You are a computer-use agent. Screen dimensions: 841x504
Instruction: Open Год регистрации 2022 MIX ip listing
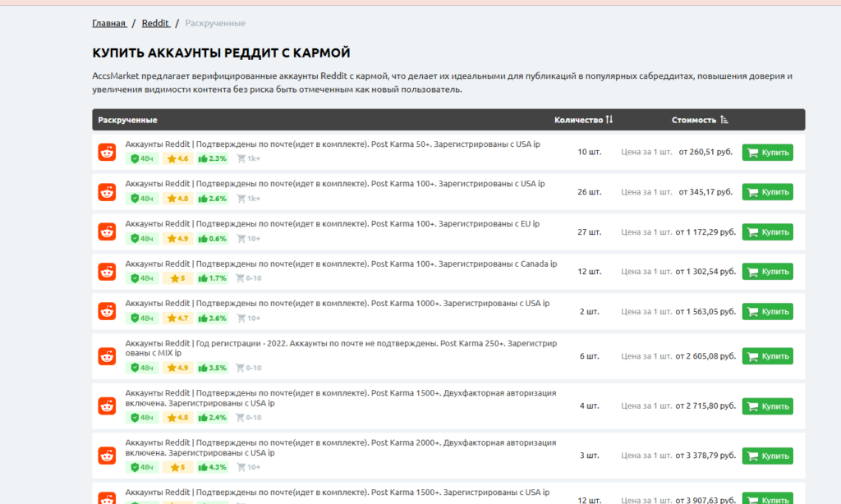click(341, 348)
